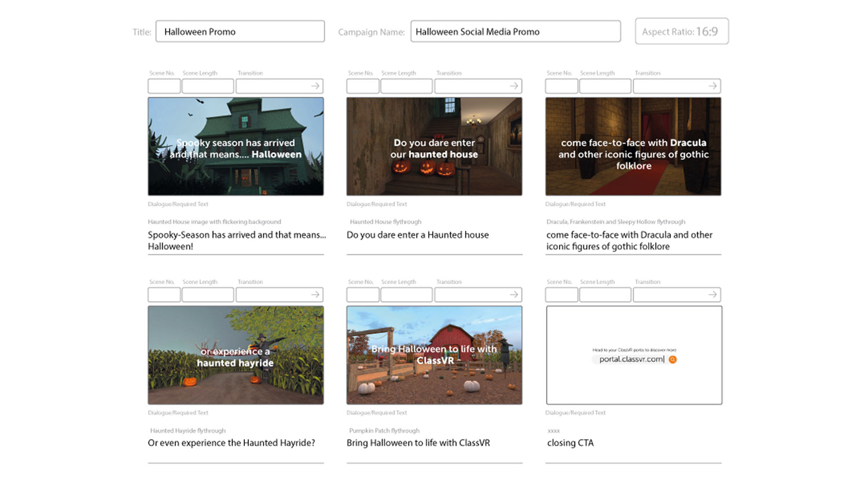Click the Title field 'Halloween Promo'

point(240,31)
